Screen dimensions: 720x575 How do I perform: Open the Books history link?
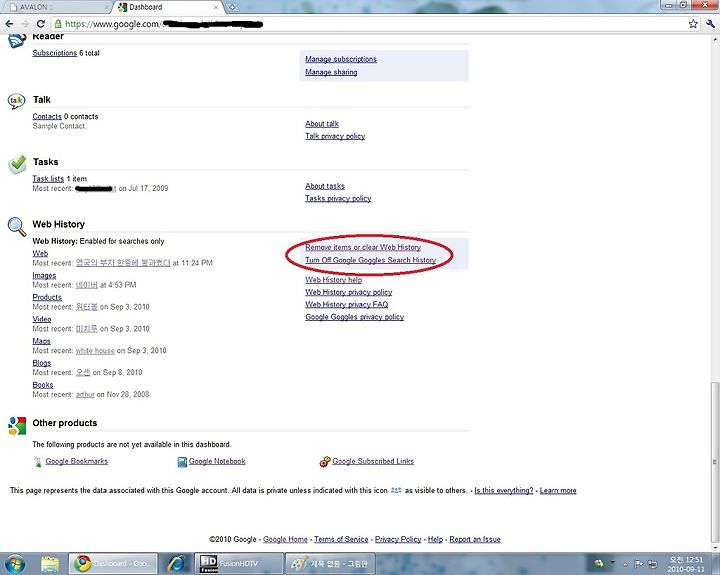coord(43,385)
